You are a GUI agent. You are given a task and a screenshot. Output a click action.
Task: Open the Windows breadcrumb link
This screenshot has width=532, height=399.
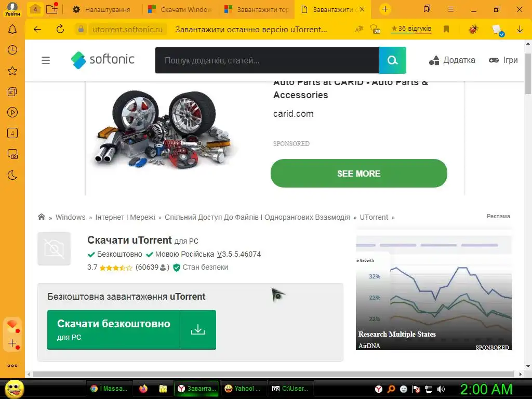[x=71, y=217]
